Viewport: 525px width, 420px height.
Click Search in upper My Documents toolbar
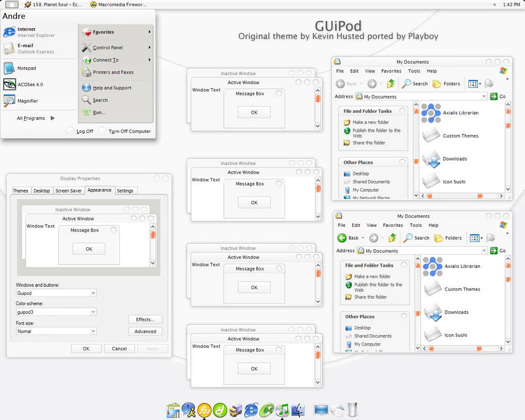point(415,83)
